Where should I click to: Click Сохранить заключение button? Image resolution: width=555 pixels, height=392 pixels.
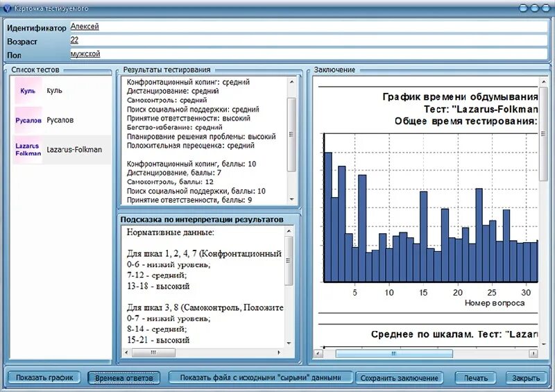[400, 378]
